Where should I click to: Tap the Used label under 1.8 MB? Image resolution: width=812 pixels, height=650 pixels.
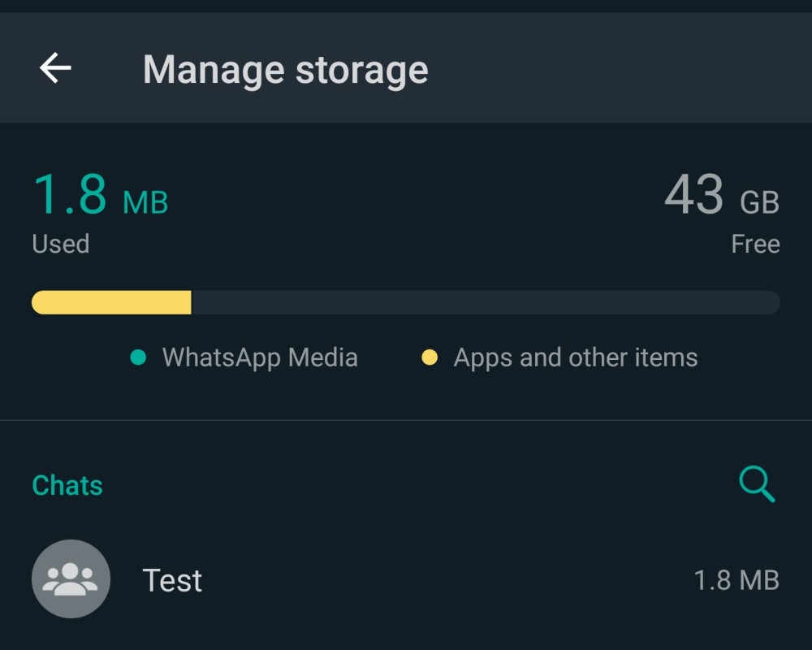pos(61,244)
